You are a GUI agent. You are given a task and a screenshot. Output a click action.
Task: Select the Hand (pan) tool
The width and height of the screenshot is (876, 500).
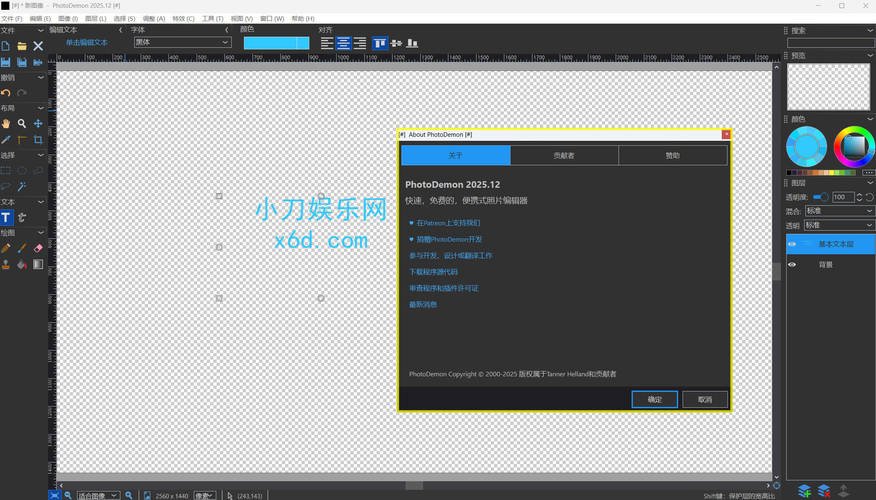6,123
